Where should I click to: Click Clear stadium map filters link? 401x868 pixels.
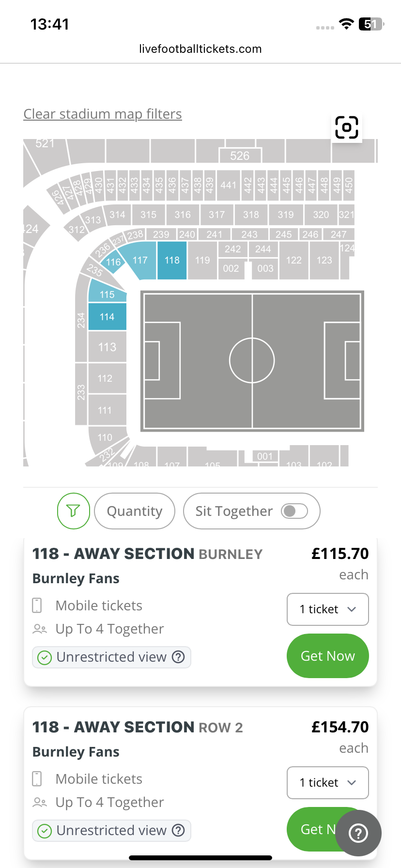coord(103,114)
